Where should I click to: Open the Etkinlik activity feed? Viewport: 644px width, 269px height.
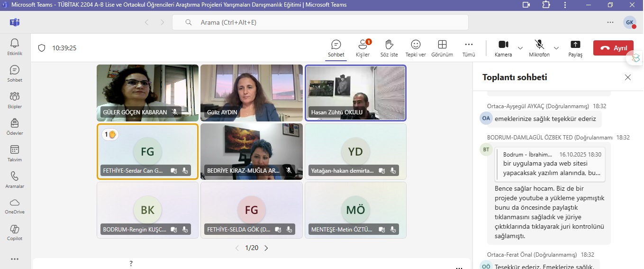pyautogui.click(x=15, y=47)
